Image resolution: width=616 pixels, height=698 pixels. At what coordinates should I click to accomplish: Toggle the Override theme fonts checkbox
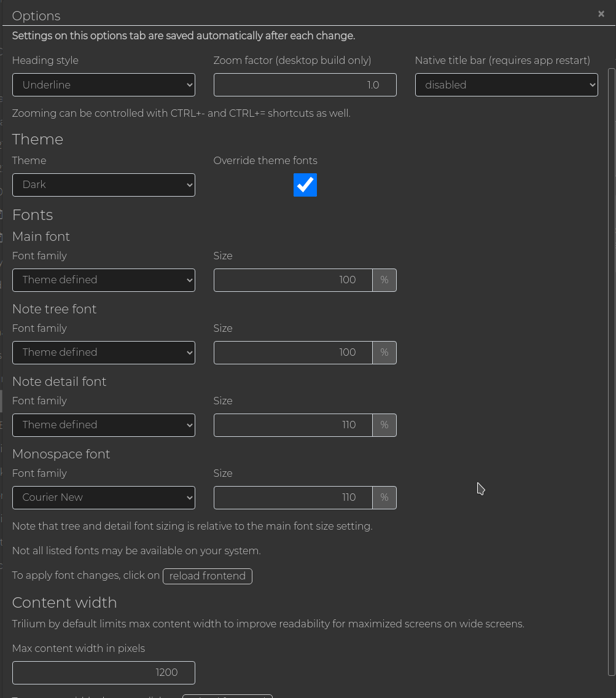pyautogui.click(x=305, y=185)
